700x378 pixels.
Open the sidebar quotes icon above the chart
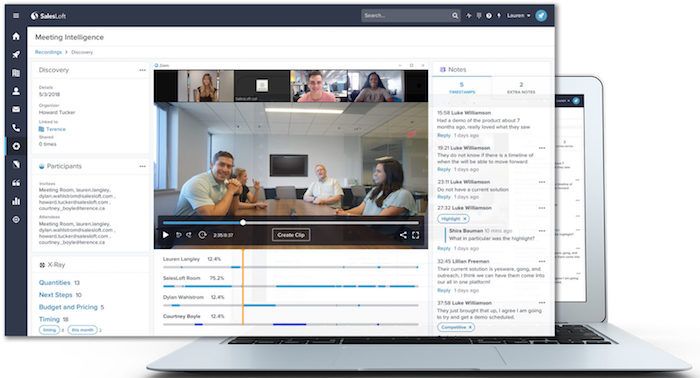16,183
